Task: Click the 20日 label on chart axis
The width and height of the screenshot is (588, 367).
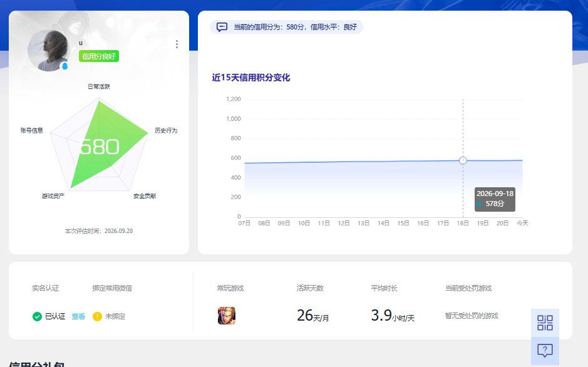Action: pyautogui.click(x=502, y=224)
